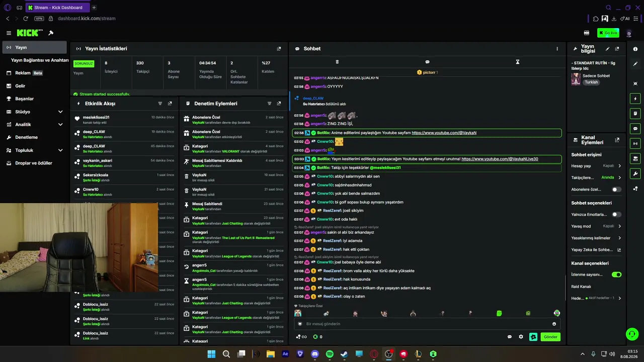This screenshot has height=362, width=644.
Task: Click the trash icon in chat toolbar
Action: click(337, 62)
